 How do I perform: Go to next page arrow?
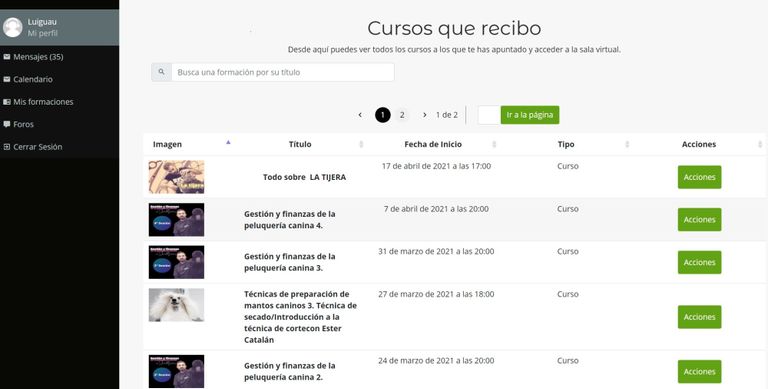coord(425,115)
